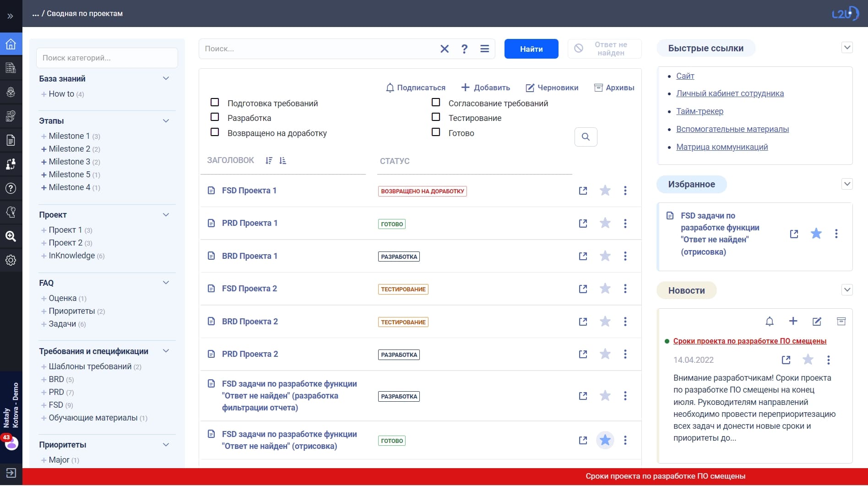
Task: Click the magnifier filter search button
Action: tap(586, 137)
